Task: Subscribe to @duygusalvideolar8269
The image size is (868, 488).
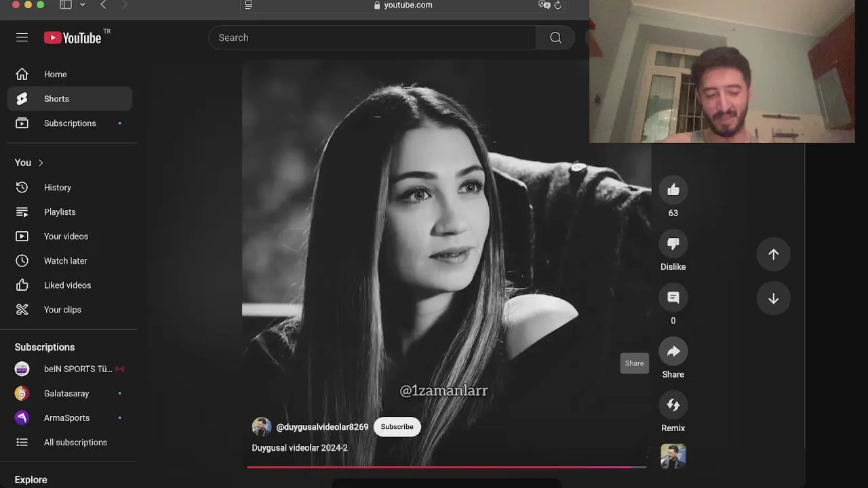Action: pos(397,427)
